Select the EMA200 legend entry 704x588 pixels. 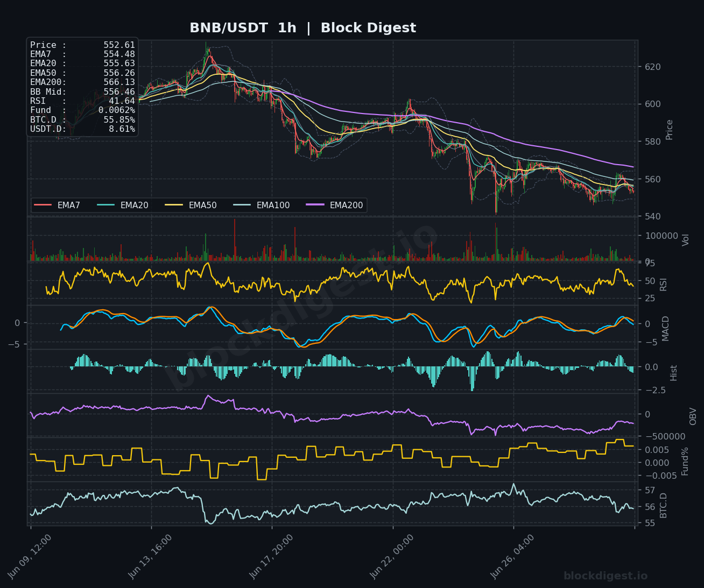pos(335,205)
